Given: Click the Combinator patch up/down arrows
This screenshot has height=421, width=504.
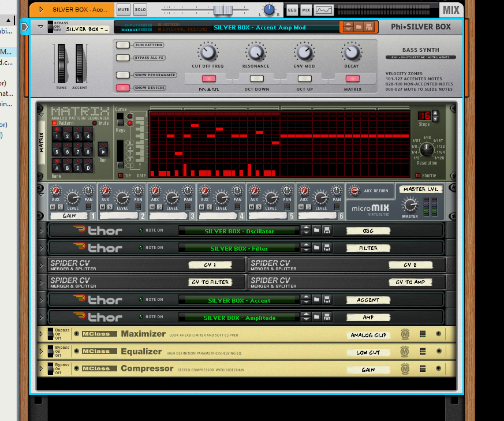Looking at the screenshot, I should point(348,27).
